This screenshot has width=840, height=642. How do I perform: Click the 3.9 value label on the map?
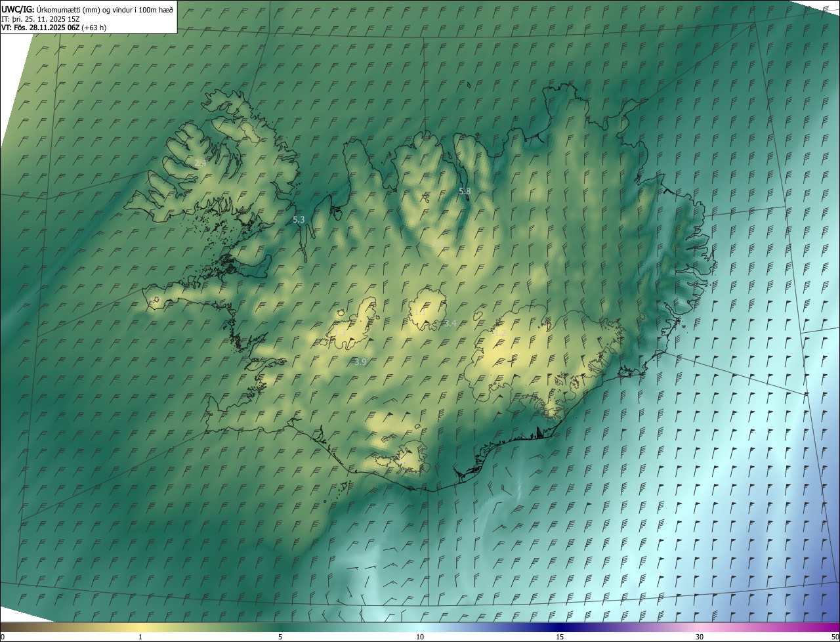coord(360,362)
